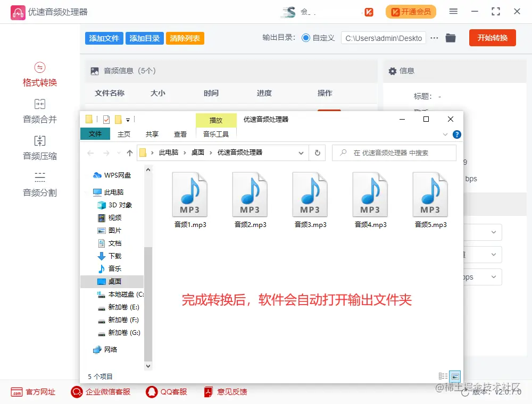Open the 音频合并 audio merge module
The image size is (532, 404).
point(40,112)
